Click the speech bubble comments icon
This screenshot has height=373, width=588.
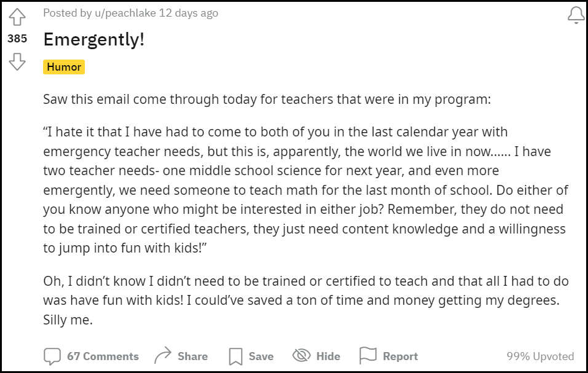click(x=52, y=356)
